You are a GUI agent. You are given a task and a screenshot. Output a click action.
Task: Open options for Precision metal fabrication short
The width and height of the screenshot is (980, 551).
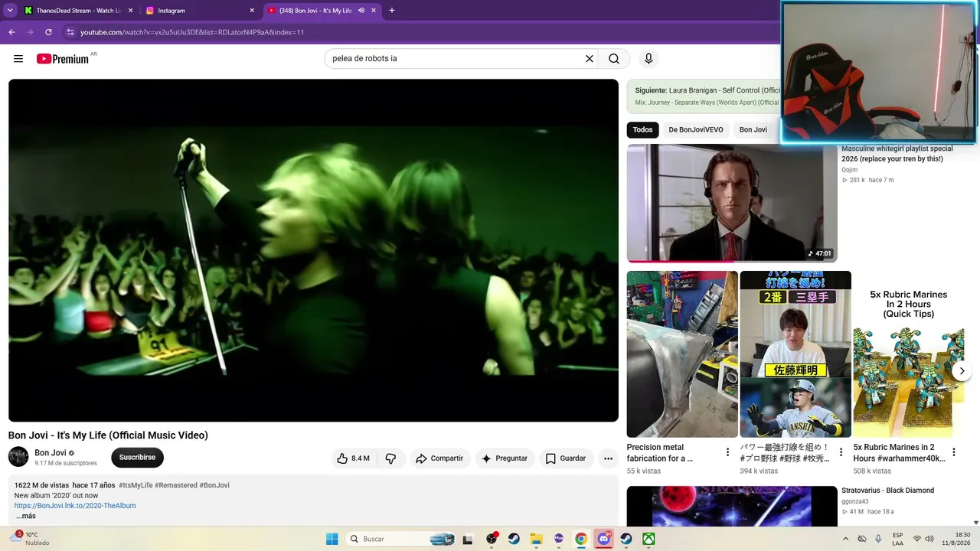coord(727,452)
